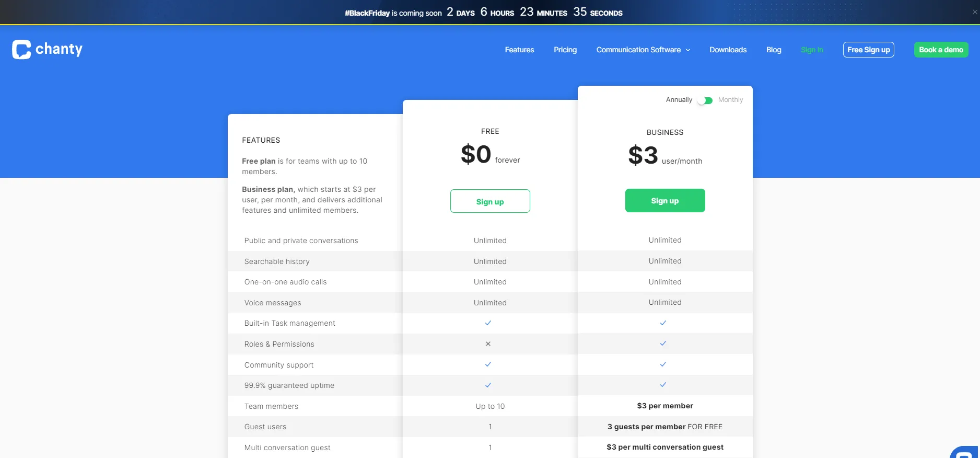980x458 pixels.
Task: Click the "Business plan, which starts at $3" description
Action: [x=312, y=200]
